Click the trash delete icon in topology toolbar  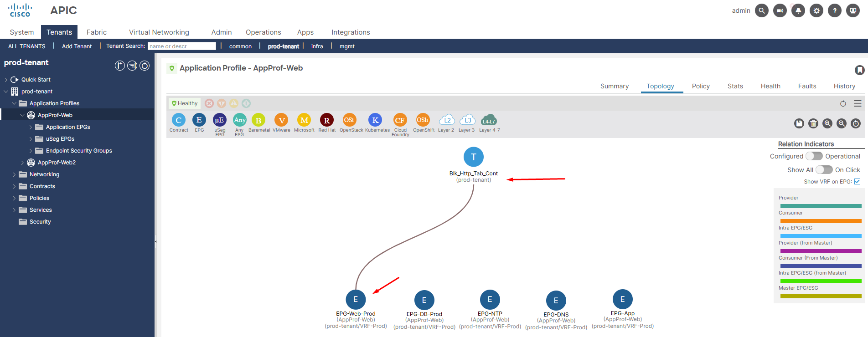coord(813,123)
